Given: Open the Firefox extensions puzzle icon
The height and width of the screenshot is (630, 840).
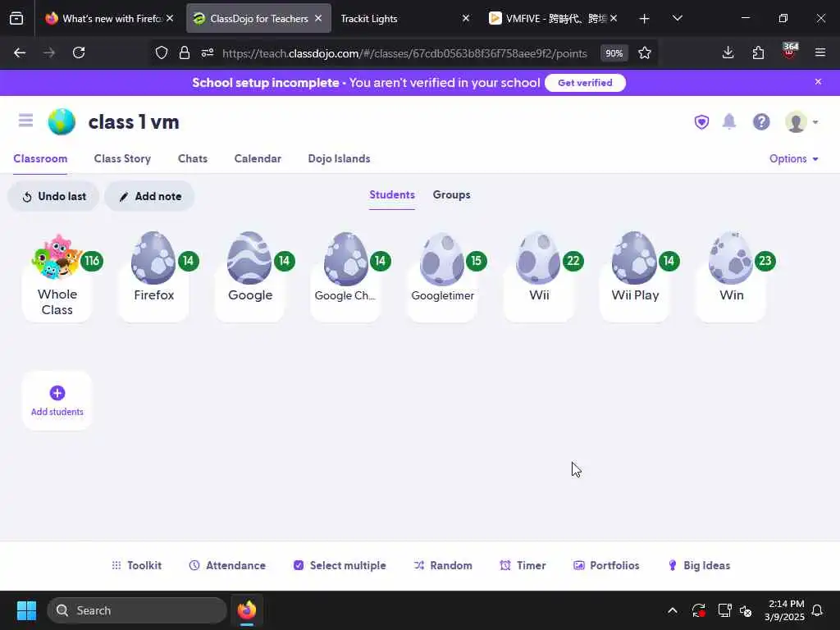Looking at the screenshot, I should pos(758,52).
